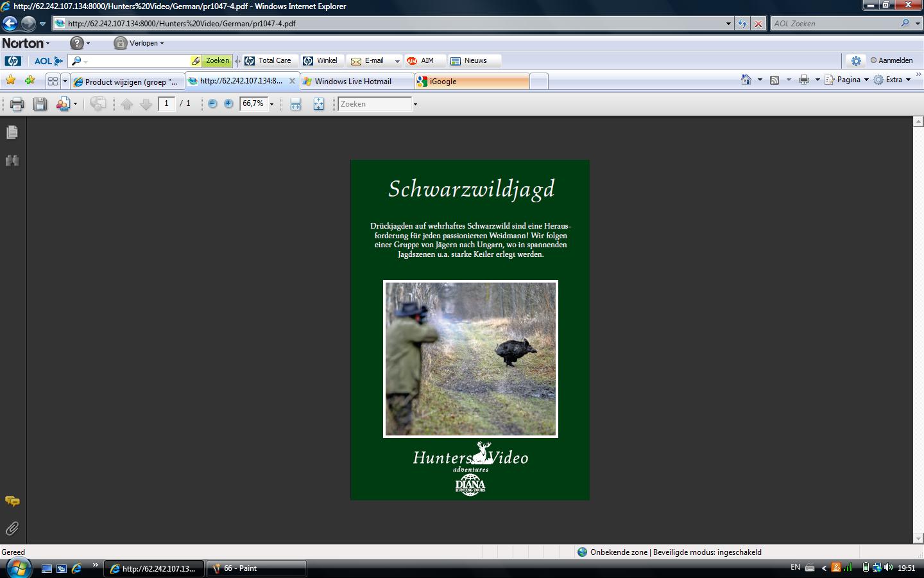This screenshot has width=924, height=578.
Task: Click the URL address bar
Action: [394, 23]
